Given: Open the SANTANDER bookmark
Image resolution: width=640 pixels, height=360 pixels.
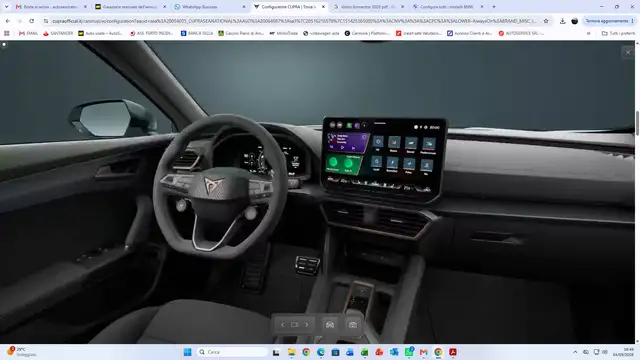Looking at the screenshot, I should tap(58, 33).
